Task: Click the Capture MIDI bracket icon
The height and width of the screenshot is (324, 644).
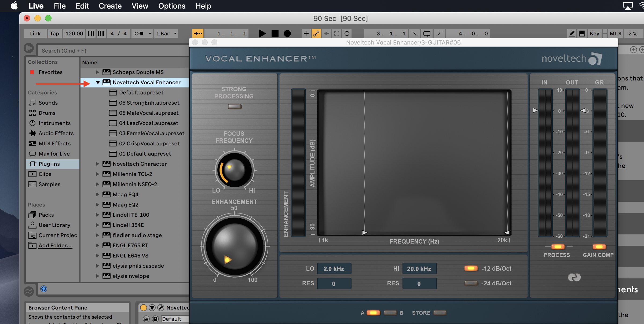Action: point(336,34)
